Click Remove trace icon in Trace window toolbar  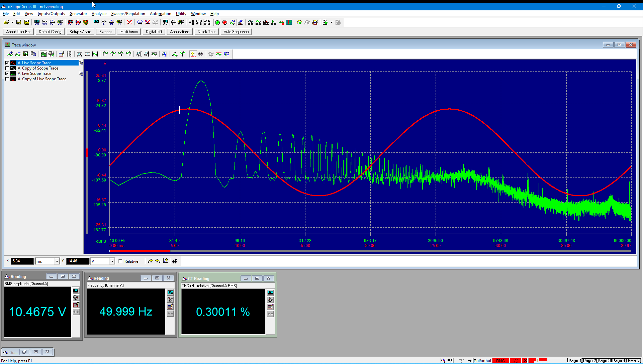(x=18, y=54)
